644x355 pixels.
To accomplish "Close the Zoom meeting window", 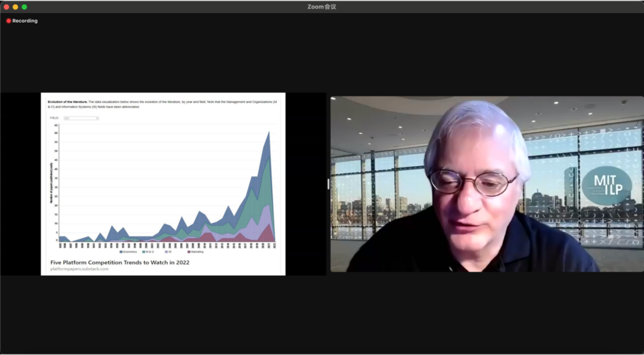I will click(7, 7).
